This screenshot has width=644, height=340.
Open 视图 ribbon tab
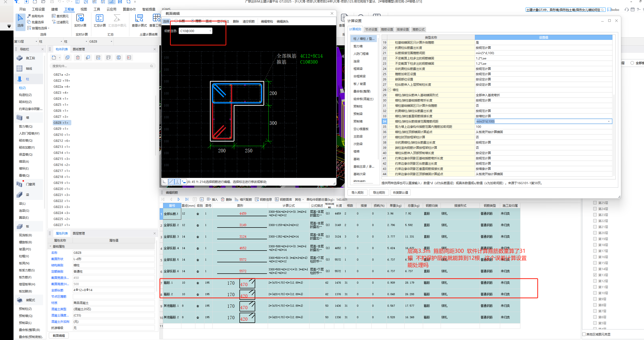[x=84, y=9]
